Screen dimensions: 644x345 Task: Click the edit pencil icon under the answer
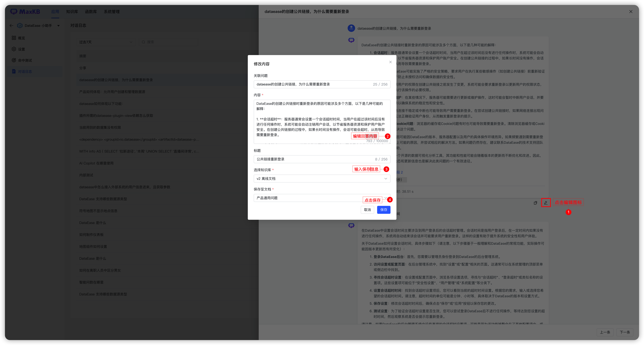coord(546,203)
